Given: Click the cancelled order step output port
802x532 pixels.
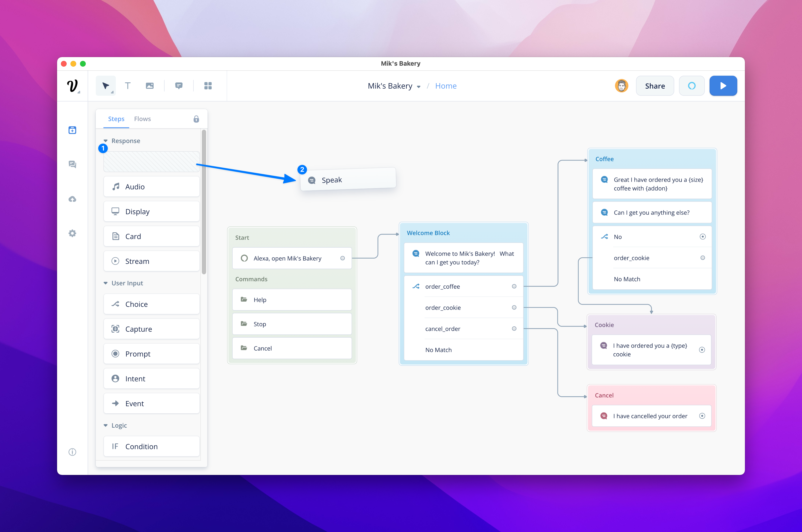Looking at the screenshot, I should click(x=702, y=416).
